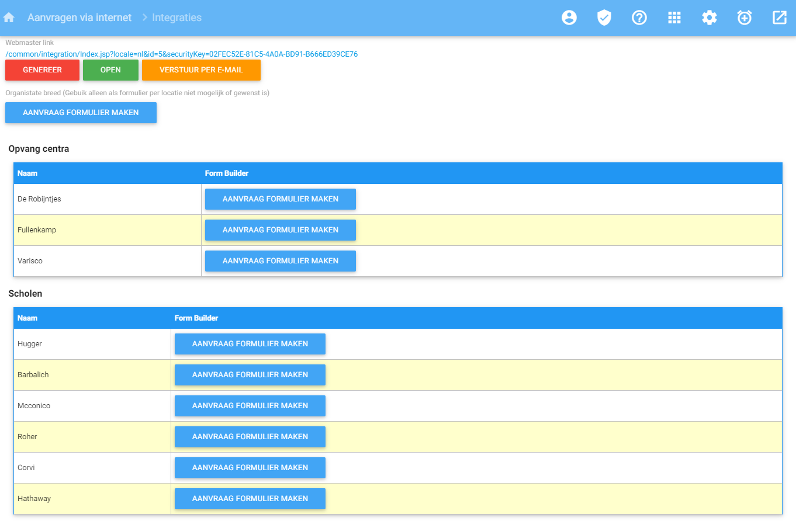Open the help question mark icon
Screen dimensions: 796x532
639,18
